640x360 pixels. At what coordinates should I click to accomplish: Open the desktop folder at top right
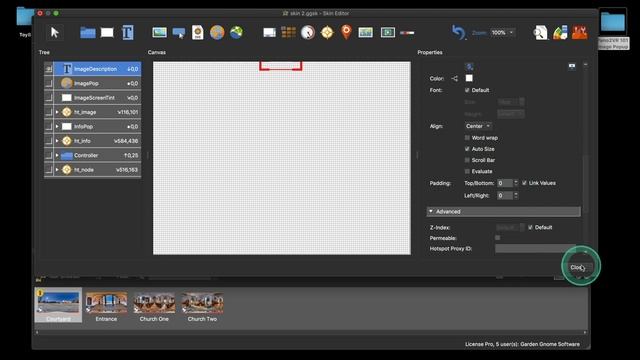[x=613, y=22]
